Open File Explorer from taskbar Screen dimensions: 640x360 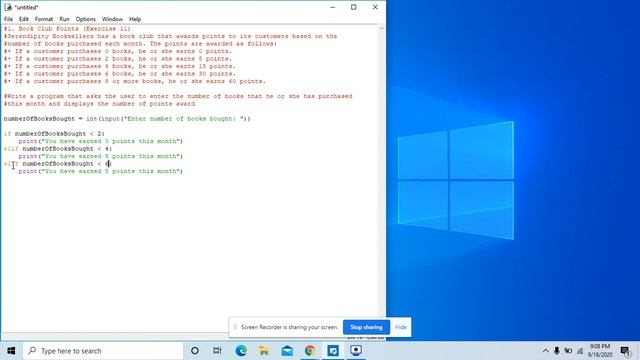point(264,351)
